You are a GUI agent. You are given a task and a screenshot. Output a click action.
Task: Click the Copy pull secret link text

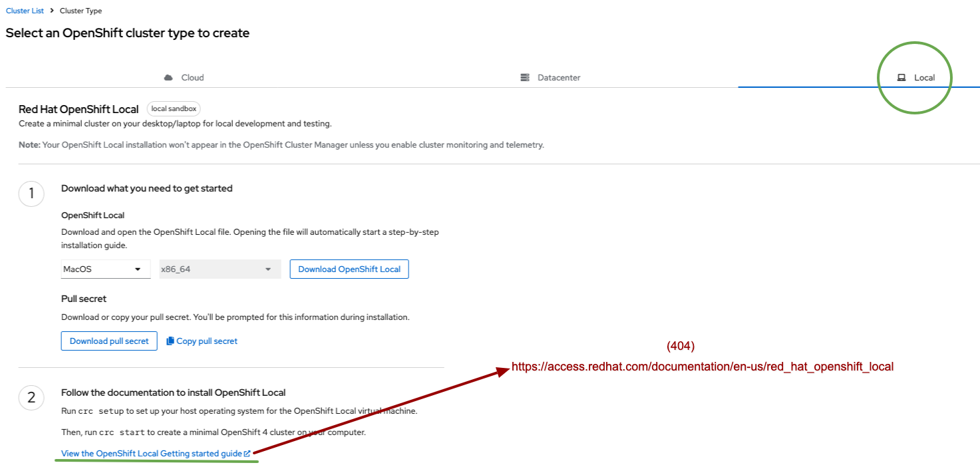pos(207,341)
